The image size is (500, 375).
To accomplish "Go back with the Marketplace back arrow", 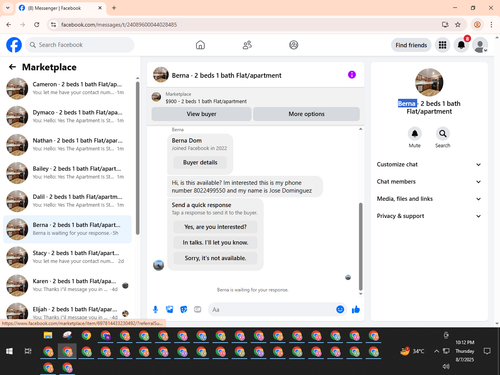I will tap(12, 67).
